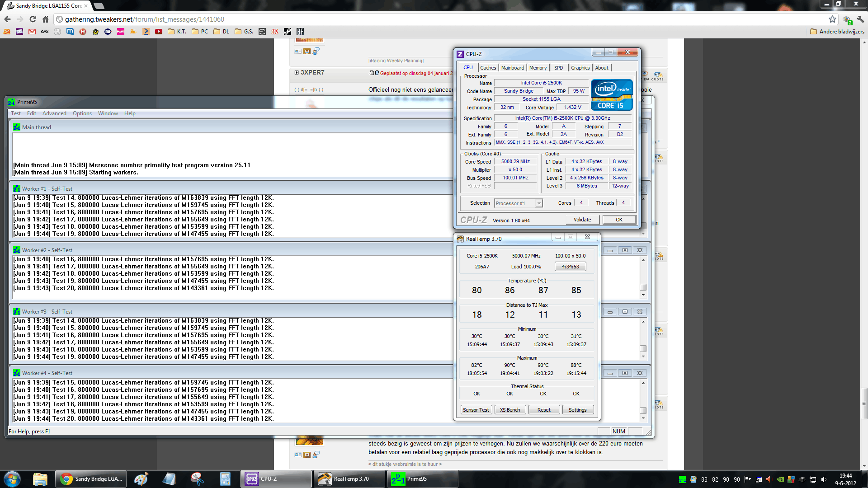
Task: Click the RealTemp 4:34:53 timer button
Action: pos(570,267)
